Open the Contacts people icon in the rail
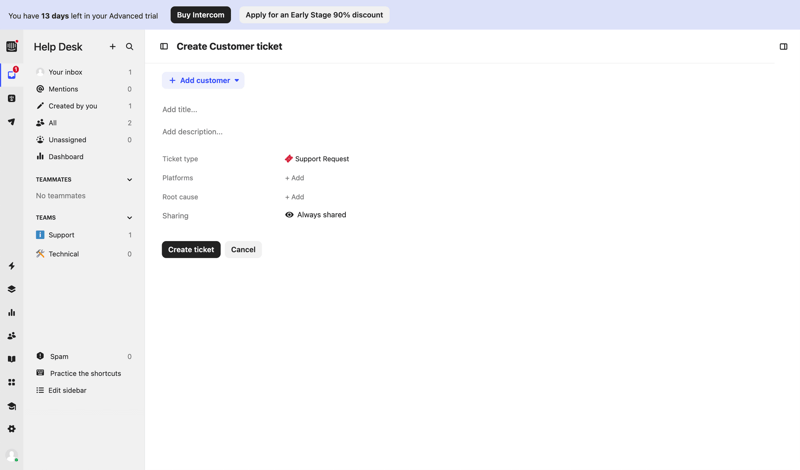800x470 pixels. click(x=11, y=336)
